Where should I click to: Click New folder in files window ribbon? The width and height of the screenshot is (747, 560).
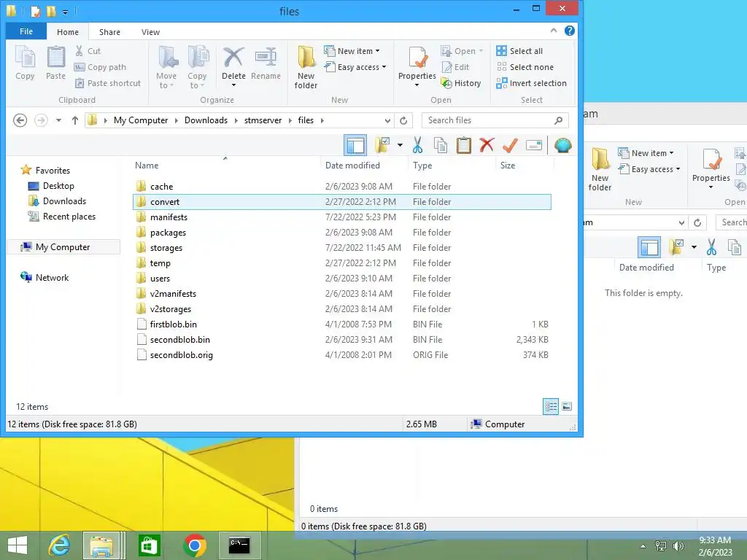pyautogui.click(x=306, y=67)
